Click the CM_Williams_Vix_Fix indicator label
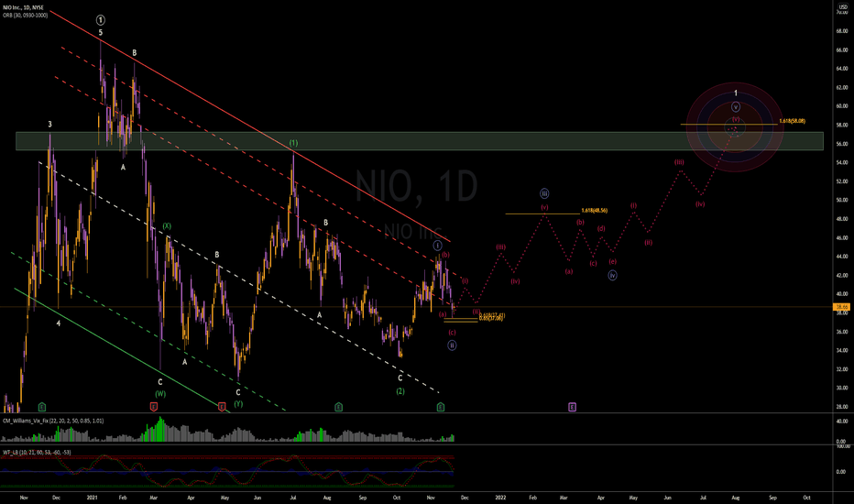Screen dimensions: 854x504 point(53,421)
